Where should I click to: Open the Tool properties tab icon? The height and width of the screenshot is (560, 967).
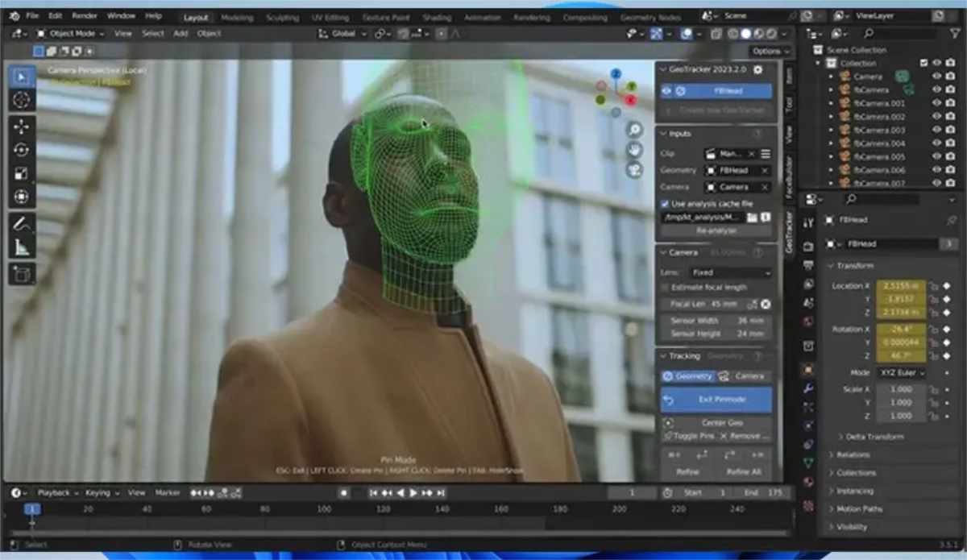click(808, 222)
